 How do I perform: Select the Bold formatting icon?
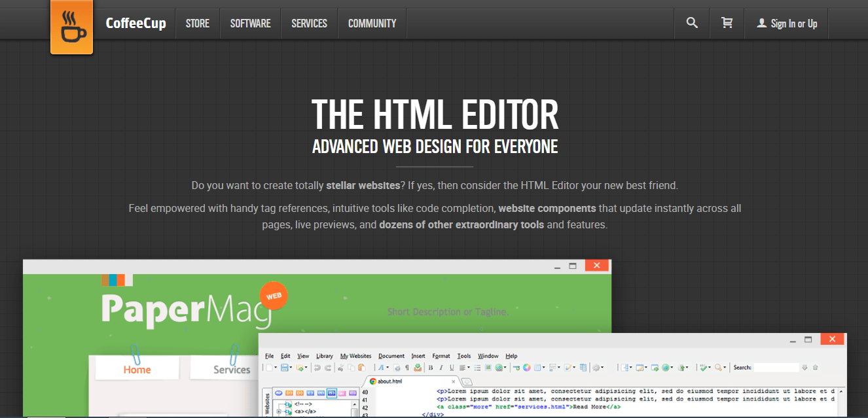[431, 368]
